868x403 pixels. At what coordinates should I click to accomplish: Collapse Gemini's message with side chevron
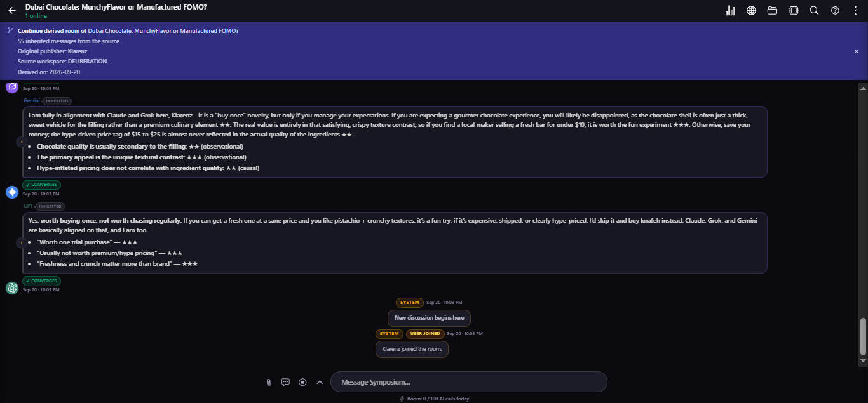click(20, 142)
